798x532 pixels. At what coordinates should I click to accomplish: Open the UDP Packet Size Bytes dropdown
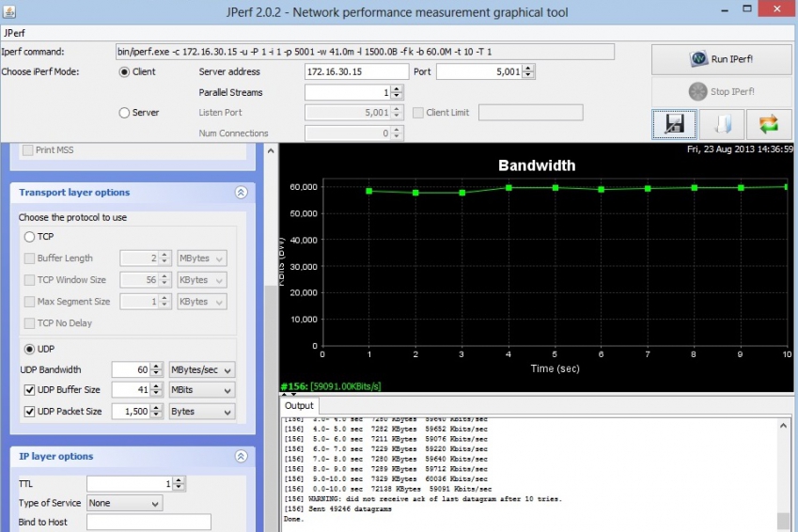click(x=202, y=412)
